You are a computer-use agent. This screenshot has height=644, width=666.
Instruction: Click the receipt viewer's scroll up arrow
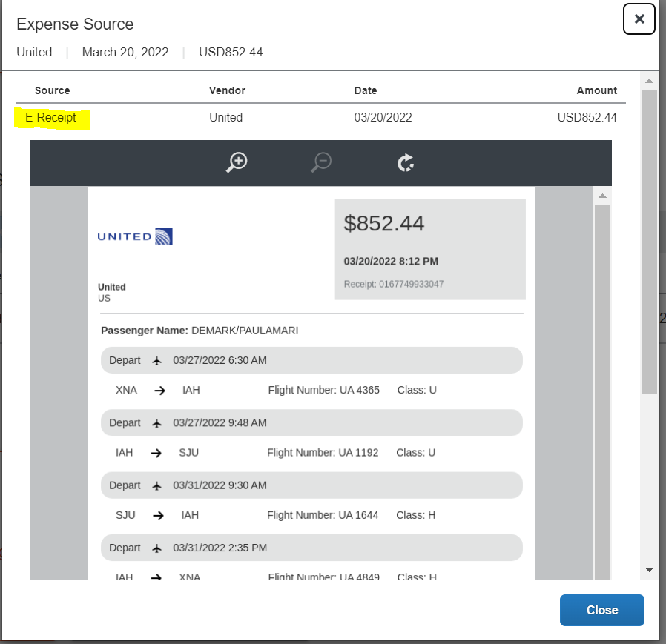(602, 196)
